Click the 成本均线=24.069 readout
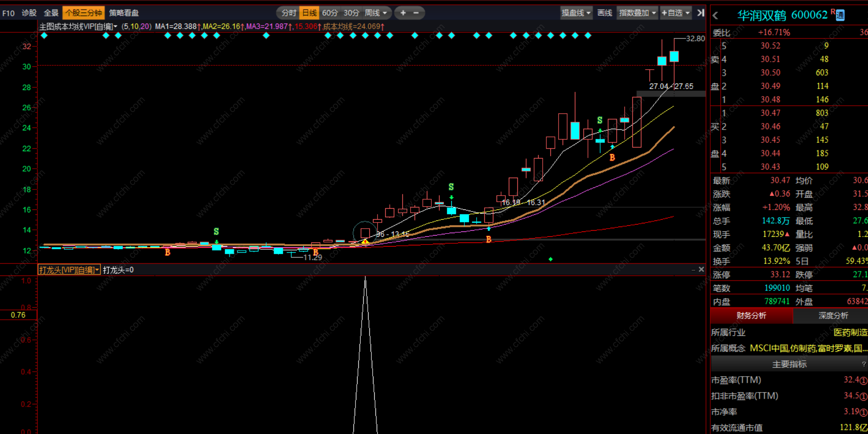 click(x=353, y=26)
